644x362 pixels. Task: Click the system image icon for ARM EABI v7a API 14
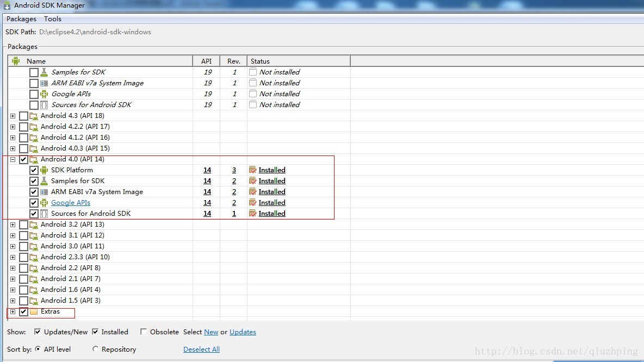(44, 192)
